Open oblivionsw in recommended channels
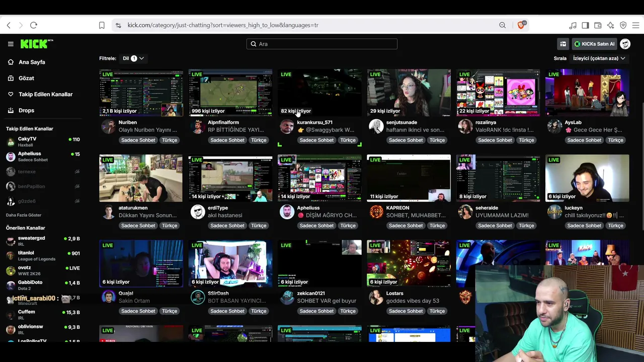Screen dimensions: 644x362 (43, 329)
